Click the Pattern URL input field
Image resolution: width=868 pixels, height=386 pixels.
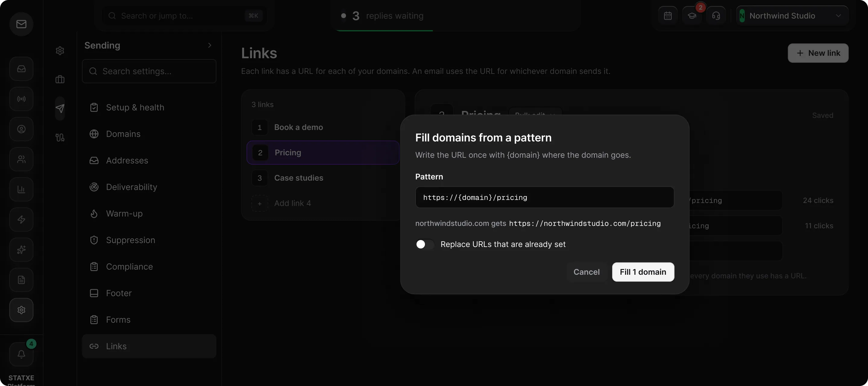(545, 198)
